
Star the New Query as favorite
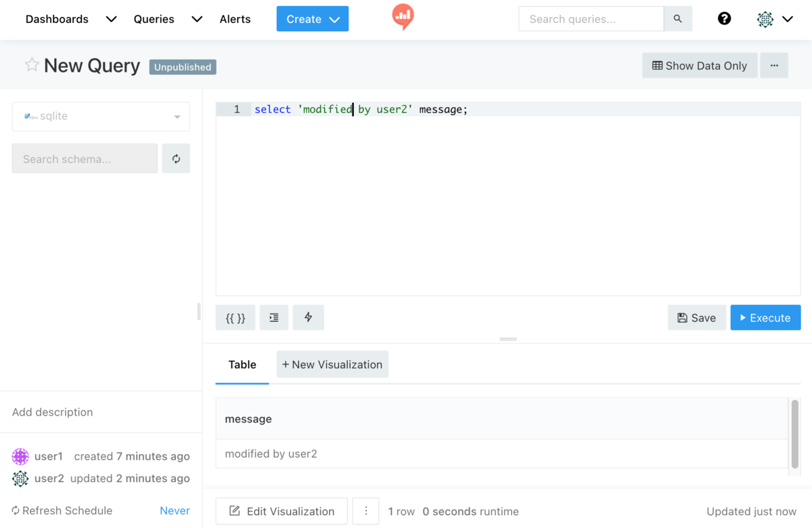click(x=31, y=64)
